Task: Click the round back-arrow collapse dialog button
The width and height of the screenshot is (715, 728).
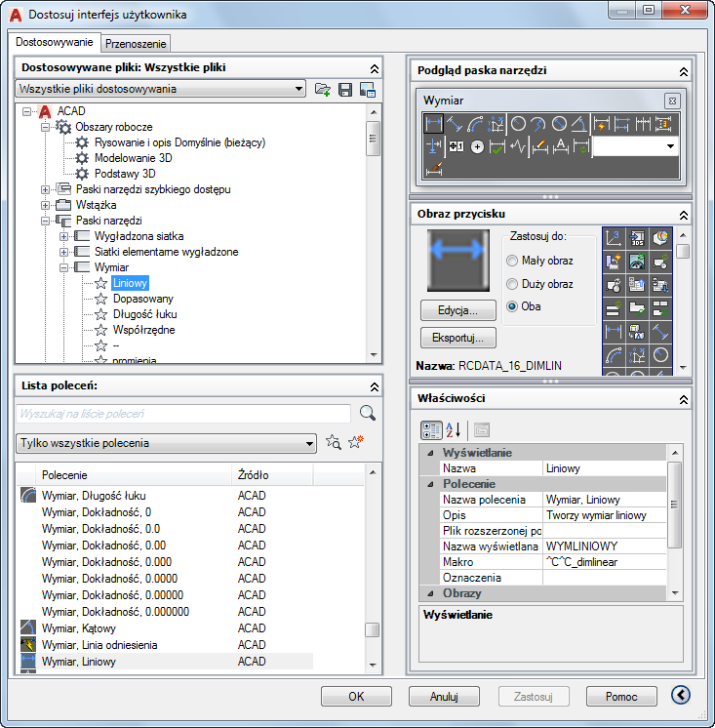Action: 681,695
